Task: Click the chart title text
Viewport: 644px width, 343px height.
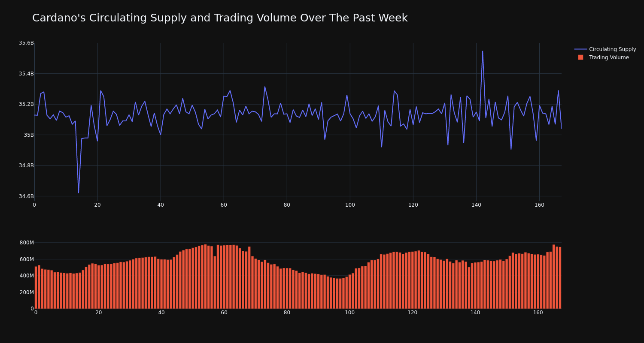Action: (220, 18)
